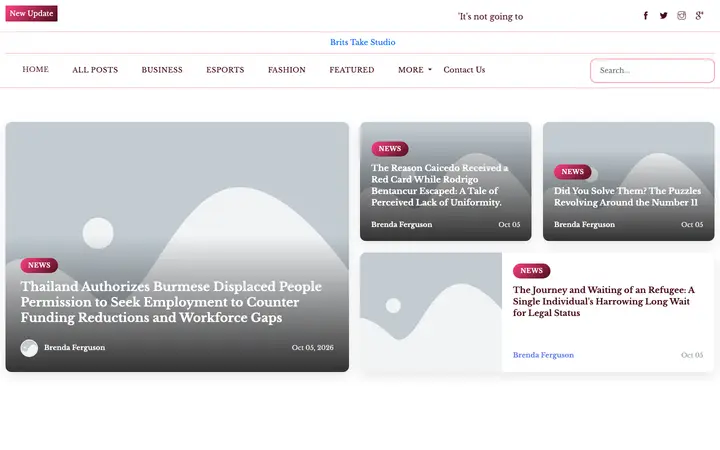The image size is (720, 450).
Task: Open the Google Plus social icon
Action: pos(699,16)
